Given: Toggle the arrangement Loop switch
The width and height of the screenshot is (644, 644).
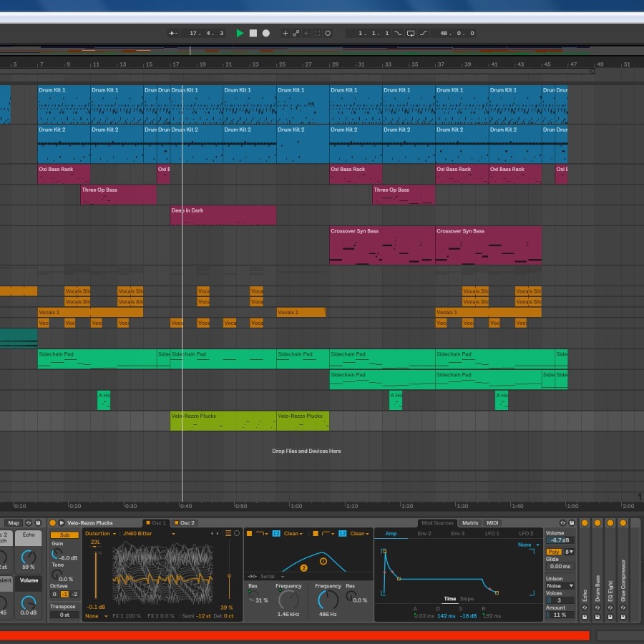Looking at the screenshot, I should (x=411, y=33).
